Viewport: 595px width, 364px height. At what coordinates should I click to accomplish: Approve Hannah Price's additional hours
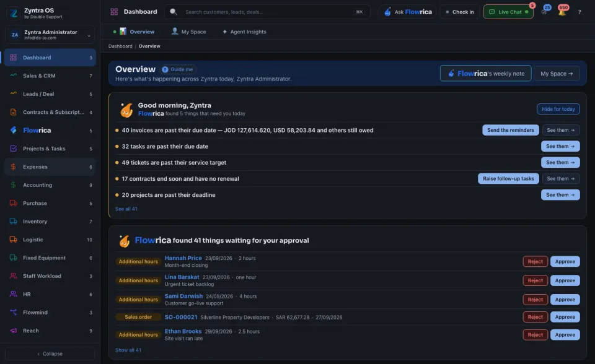pyautogui.click(x=565, y=262)
